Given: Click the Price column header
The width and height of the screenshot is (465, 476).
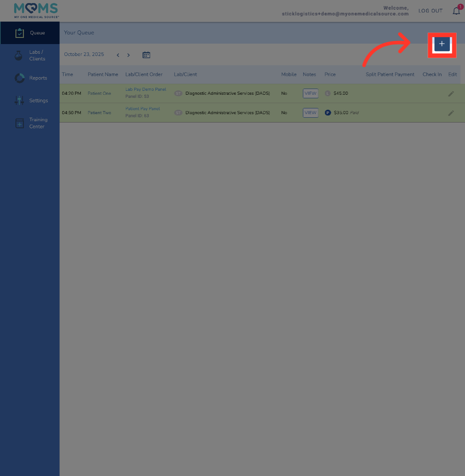Looking at the screenshot, I should pyautogui.click(x=330, y=74).
